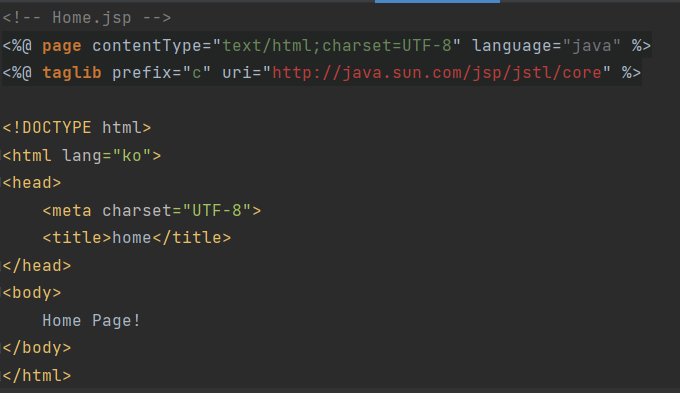Screen dimensions: 680x393
Task: Click the lang attribute of html
Action: point(82,155)
